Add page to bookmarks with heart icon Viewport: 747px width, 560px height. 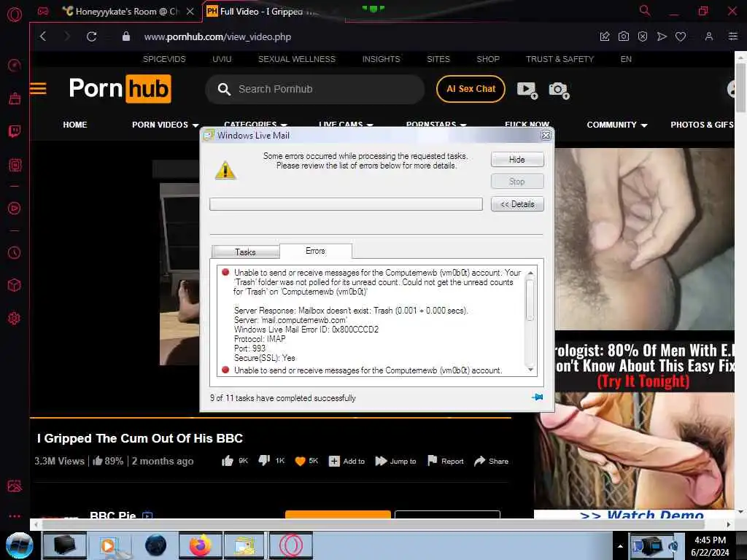pyautogui.click(x=681, y=36)
